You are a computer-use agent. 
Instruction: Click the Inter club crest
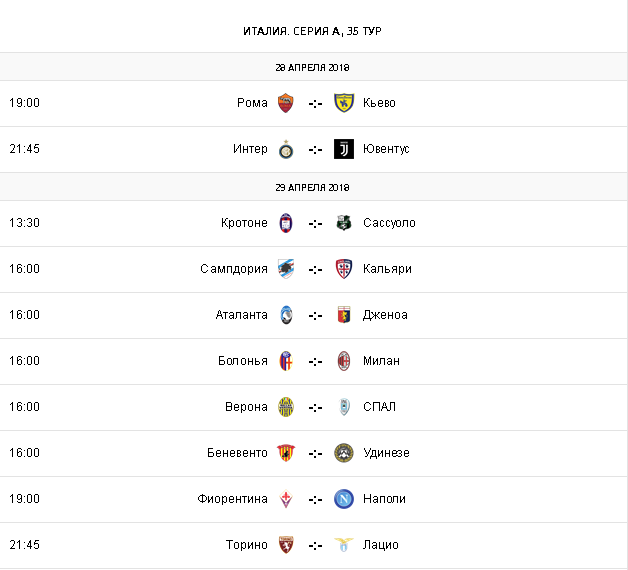pyautogui.click(x=286, y=149)
